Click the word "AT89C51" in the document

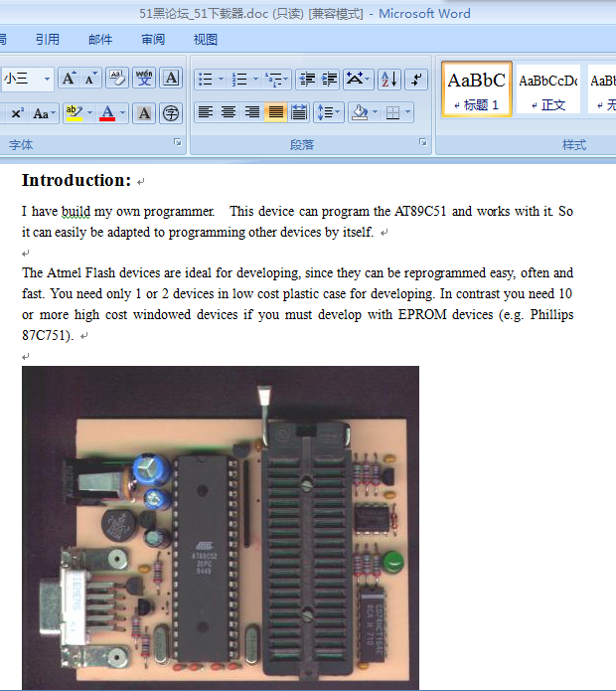[420, 212]
